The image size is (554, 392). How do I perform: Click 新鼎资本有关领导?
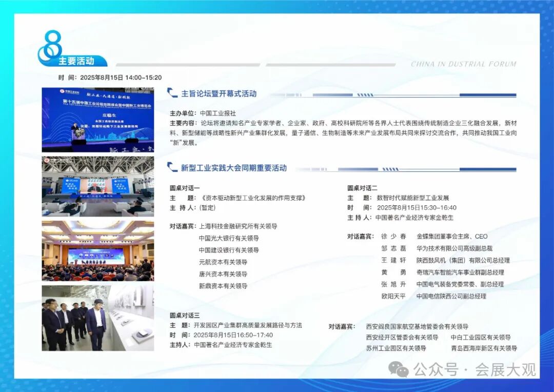tap(223, 286)
